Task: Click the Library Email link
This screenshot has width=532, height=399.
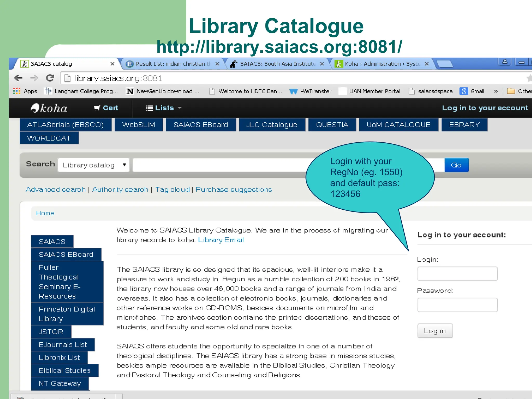Action: [221, 240]
